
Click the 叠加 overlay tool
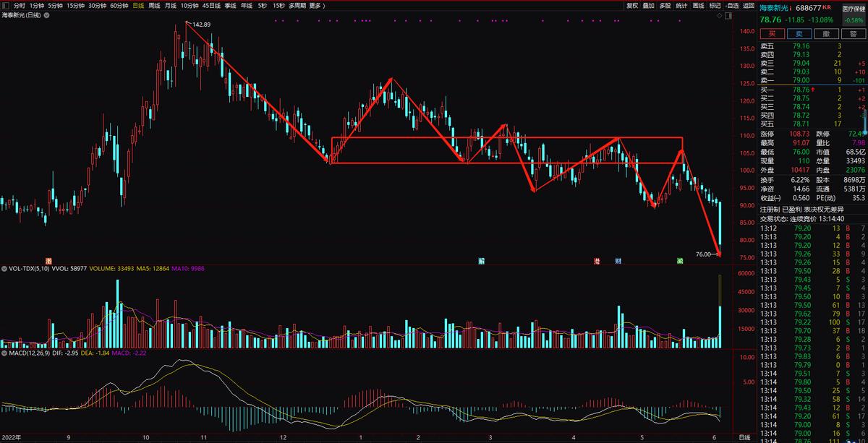[x=649, y=5]
